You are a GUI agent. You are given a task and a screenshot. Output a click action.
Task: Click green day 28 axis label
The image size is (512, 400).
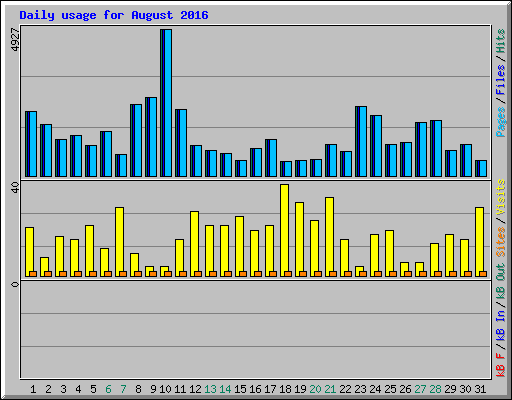click(x=435, y=389)
